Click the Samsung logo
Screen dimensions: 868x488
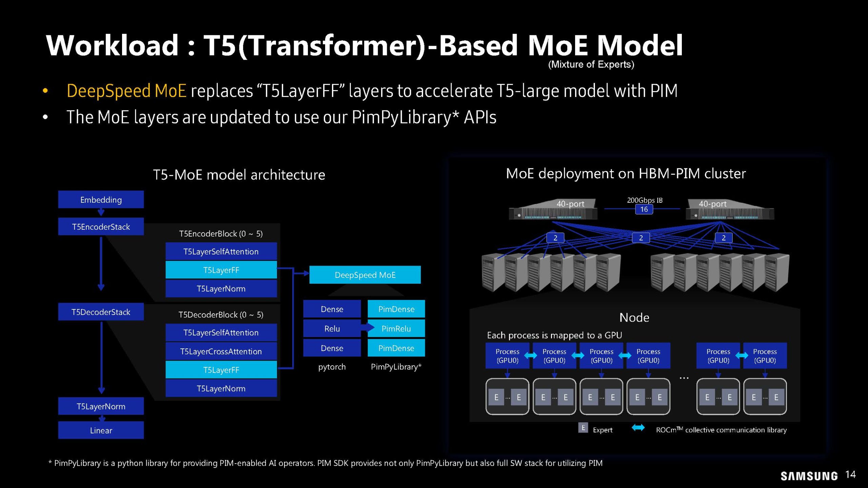tap(809, 476)
